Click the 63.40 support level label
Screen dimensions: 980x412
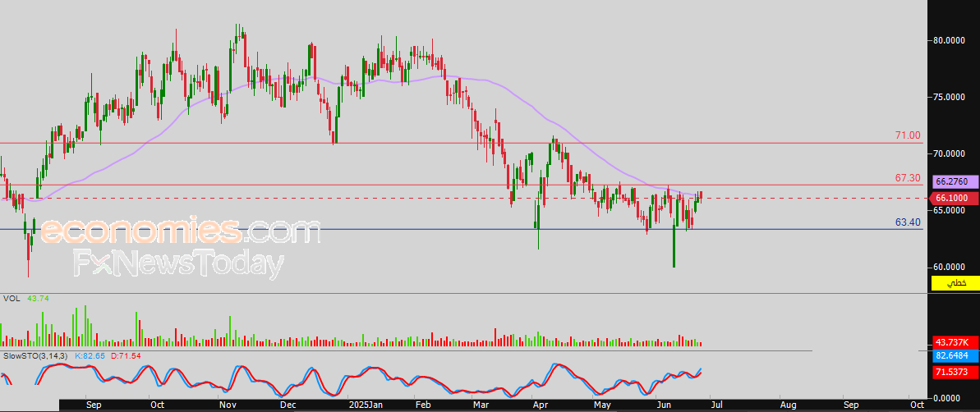point(908,222)
